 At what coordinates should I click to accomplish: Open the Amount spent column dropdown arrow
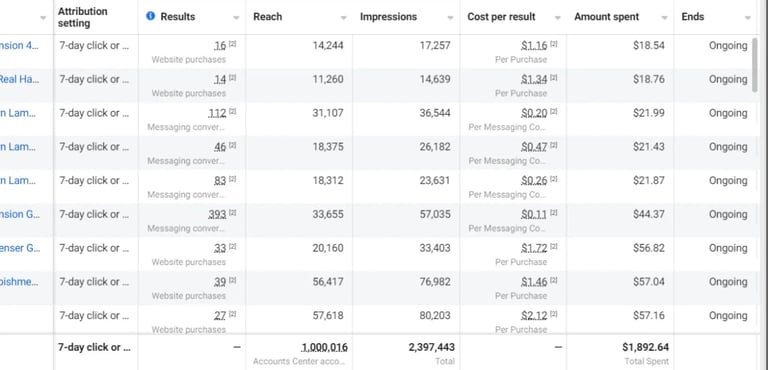point(664,18)
